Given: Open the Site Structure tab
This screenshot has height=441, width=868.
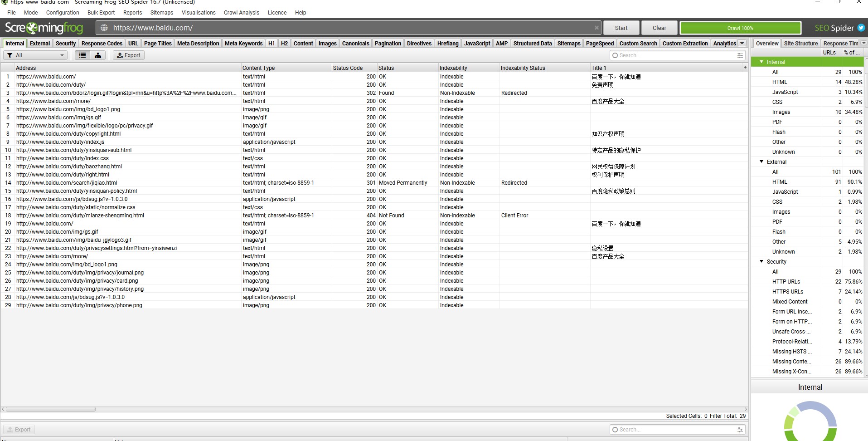Looking at the screenshot, I should pyautogui.click(x=801, y=44).
